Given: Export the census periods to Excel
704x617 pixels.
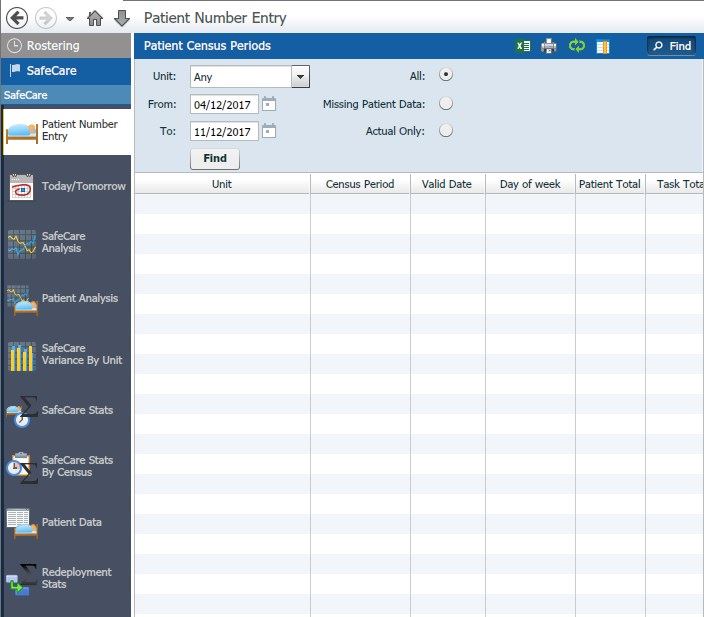Looking at the screenshot, I should pos(523,46).
